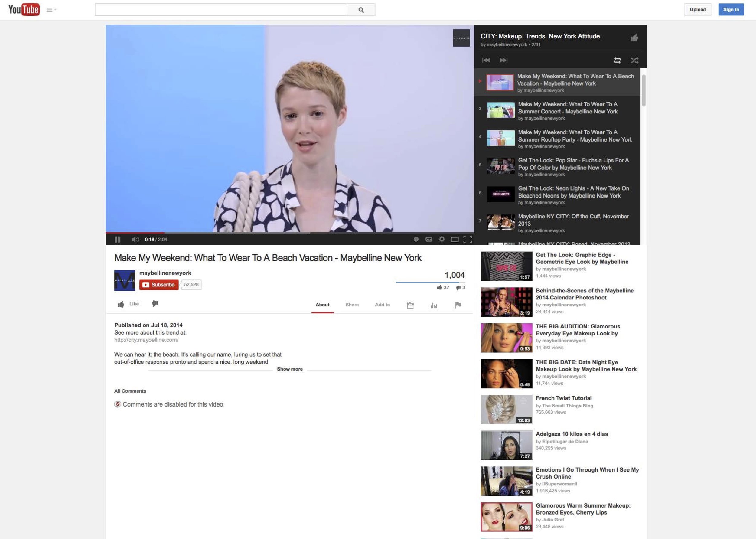Screen dimensions: 756x539
Task: Seek on the video progress bar
Action: point(290,233)
